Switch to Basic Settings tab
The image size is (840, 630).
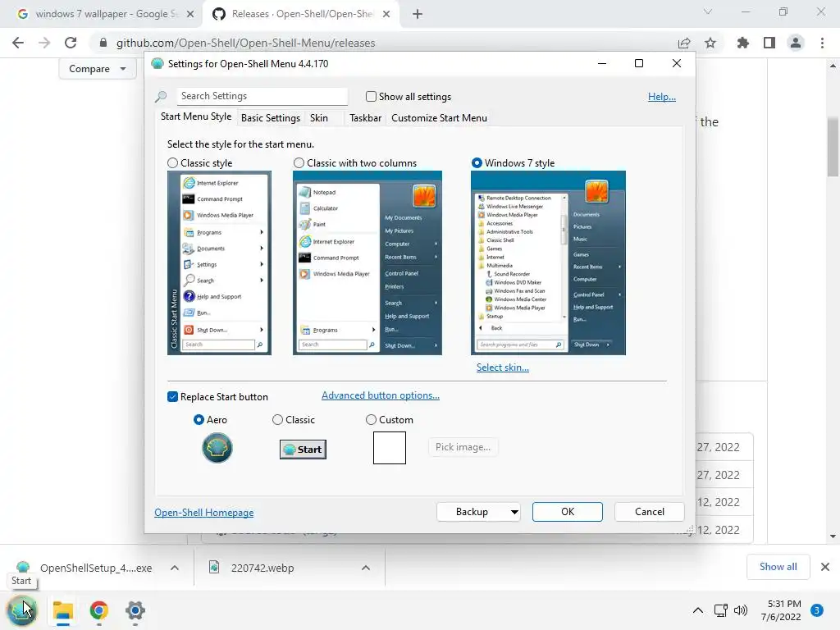[x=271, y=118]
